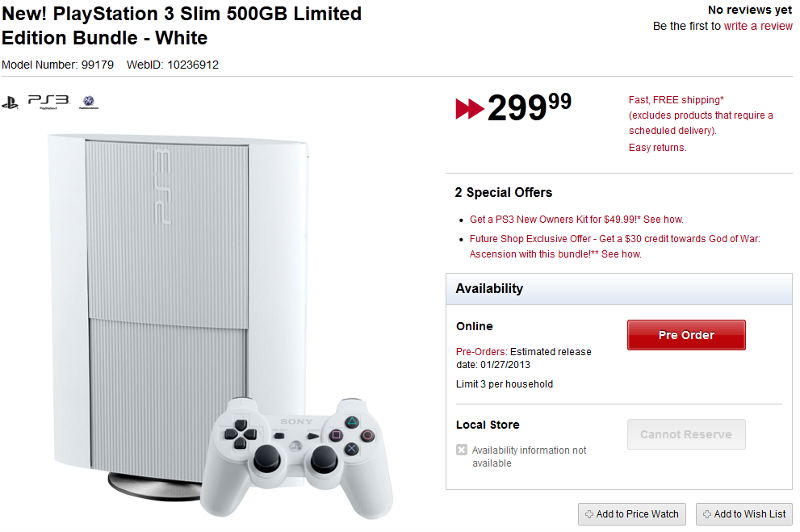Click the PlayStation logo icon

point(10,102)
